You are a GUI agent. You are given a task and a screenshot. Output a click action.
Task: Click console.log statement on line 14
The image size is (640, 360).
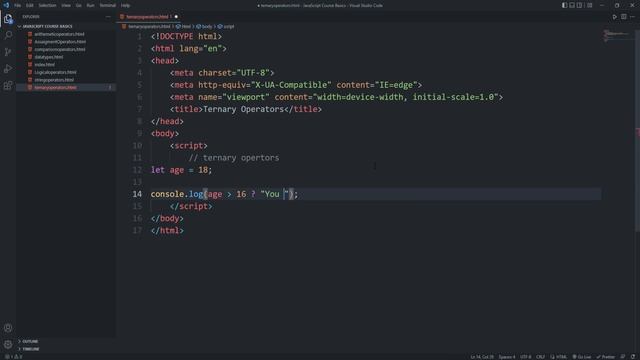point(224,194)
